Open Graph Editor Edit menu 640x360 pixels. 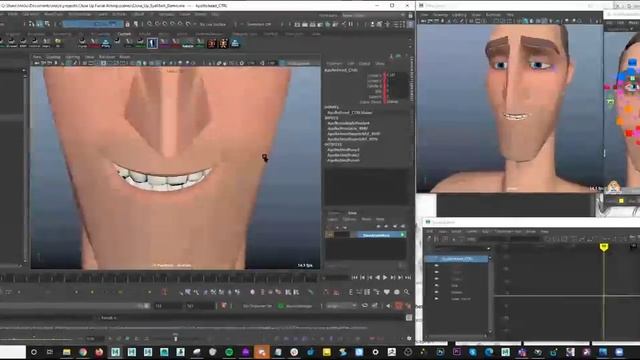[429, 231]
